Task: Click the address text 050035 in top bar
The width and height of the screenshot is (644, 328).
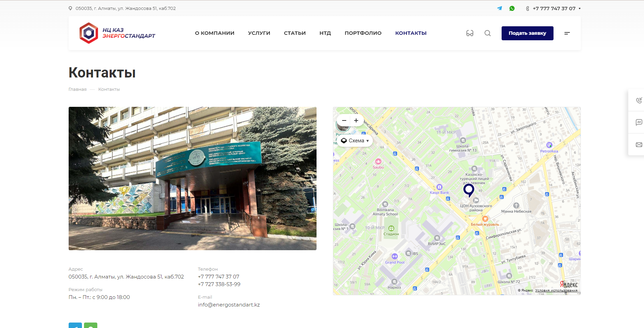Action: pyautogui.click(x=126, y=9)
